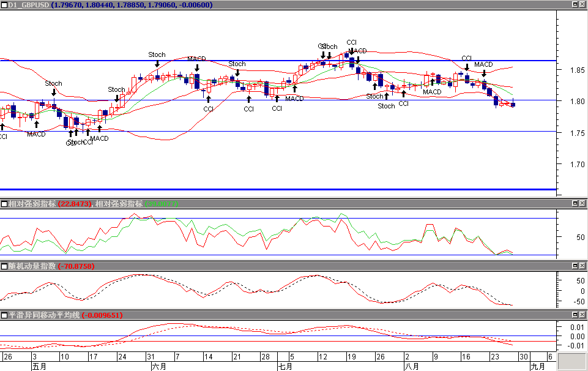Close the 相对强弱指标 indicator panel
This screenshot has height=371, width=588.
[x=582, y=204]
